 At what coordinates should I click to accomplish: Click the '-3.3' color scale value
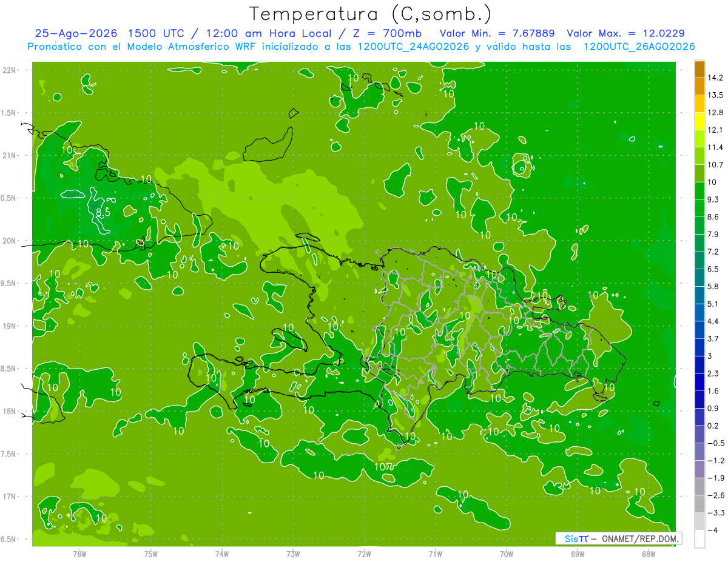[x=716, y=513]
